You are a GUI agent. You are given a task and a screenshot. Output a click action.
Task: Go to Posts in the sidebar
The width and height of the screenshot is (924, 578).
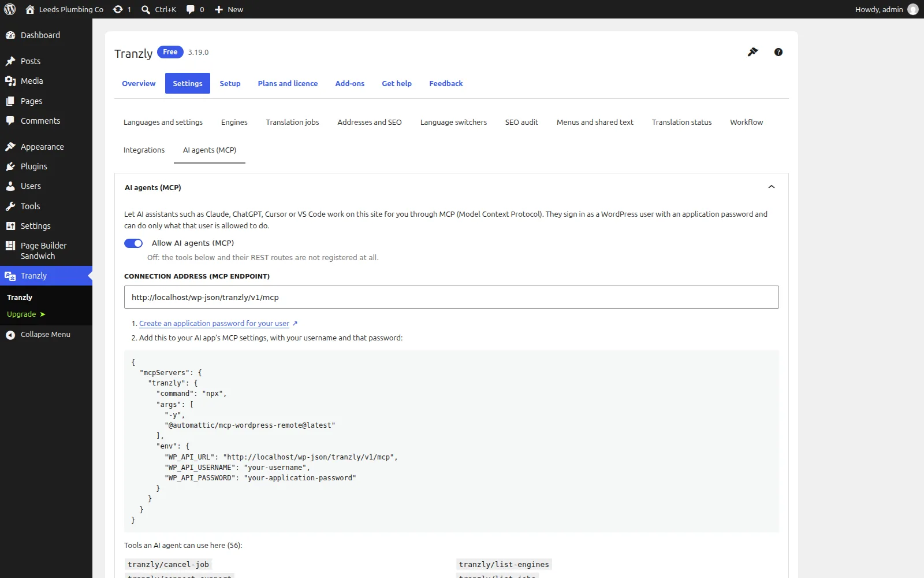[x=46, y=61]
